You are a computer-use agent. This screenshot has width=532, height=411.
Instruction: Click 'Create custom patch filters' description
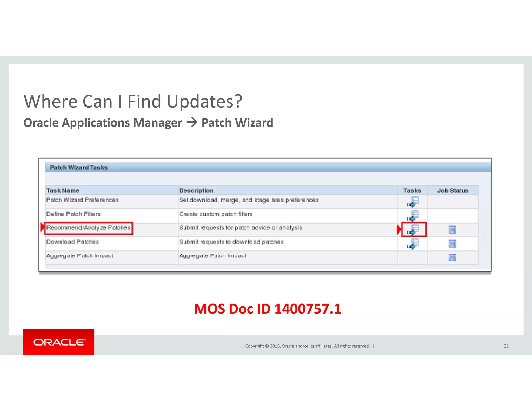pos(216,214)
